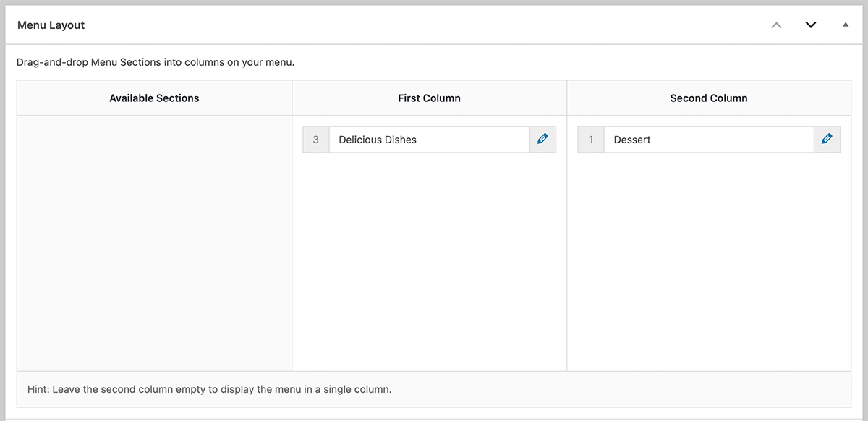Click the number 3 badge on Delicious Dishes
The height and width of the screenshot is (421, 868).
tap(315, 140)
